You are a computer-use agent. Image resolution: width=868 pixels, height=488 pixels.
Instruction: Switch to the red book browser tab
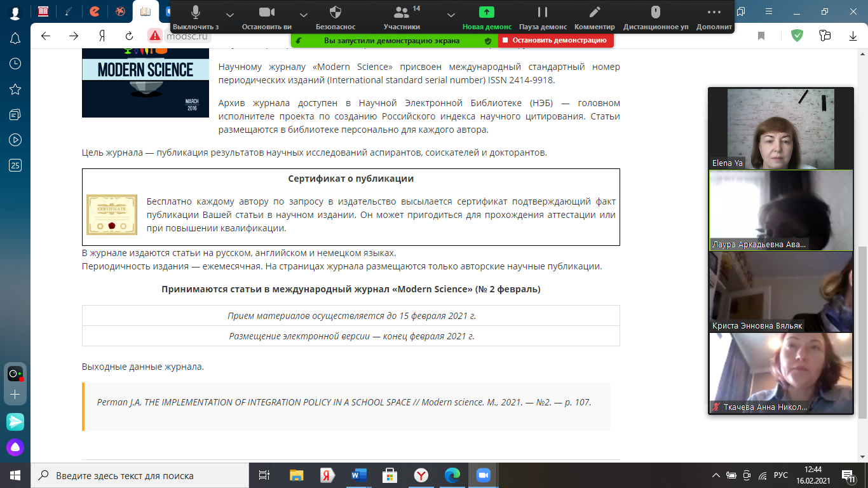coord(43,11)
